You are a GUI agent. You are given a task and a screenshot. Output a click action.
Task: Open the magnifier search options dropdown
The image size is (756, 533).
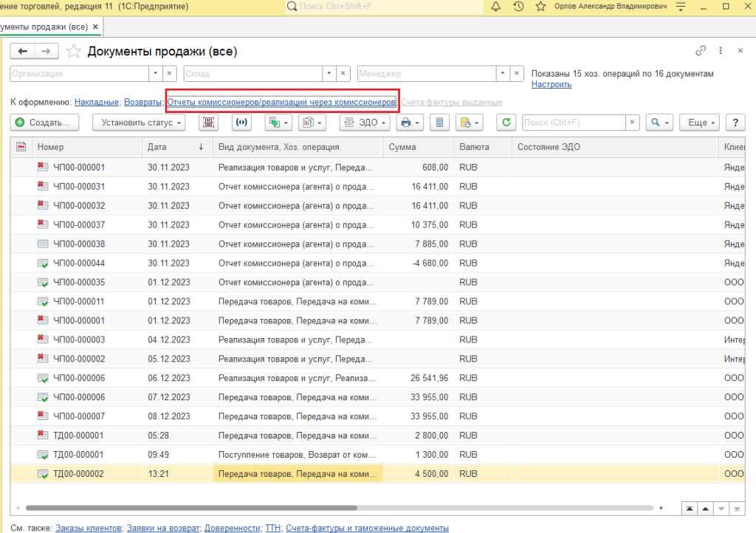pyautogui.click(x=659, y=123)
